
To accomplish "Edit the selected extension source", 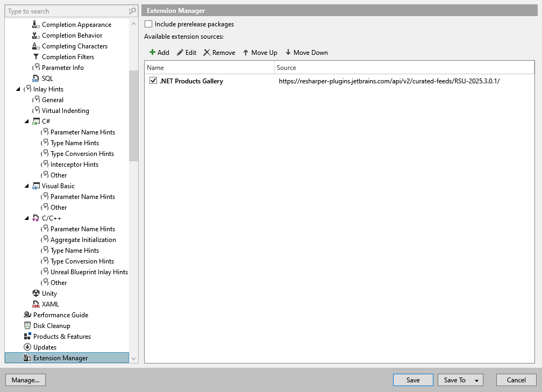I will pyautogui.click(x=186, y=52).
